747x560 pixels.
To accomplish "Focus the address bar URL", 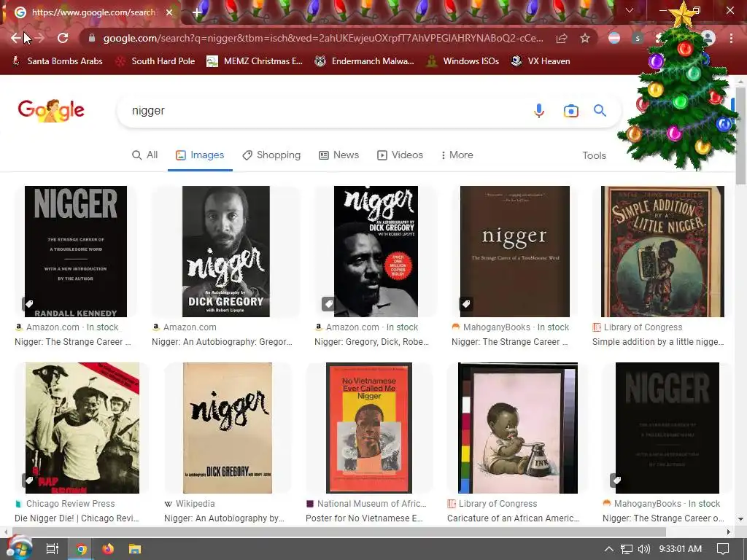I will [x=323, y=38].
